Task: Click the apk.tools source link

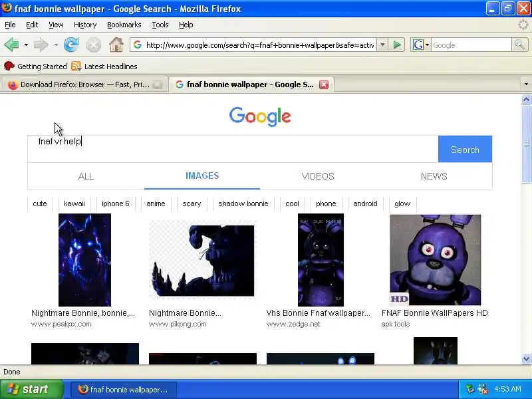Action: tap(395, 324)
